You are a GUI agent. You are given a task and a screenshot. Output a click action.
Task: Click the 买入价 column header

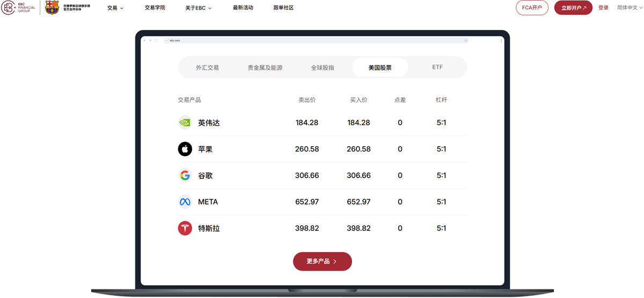[x=358, y=100]
